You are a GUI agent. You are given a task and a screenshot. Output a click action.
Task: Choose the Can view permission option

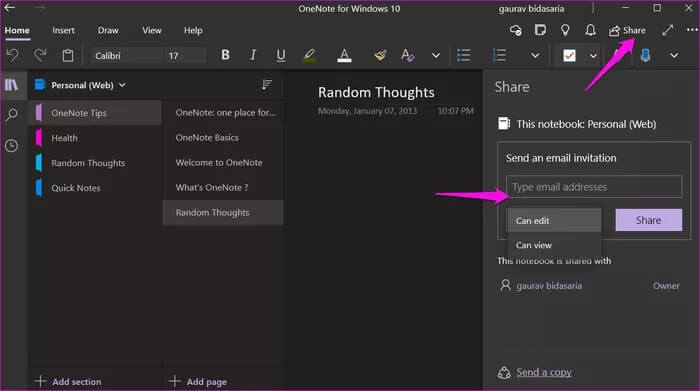tap(554, 245)
